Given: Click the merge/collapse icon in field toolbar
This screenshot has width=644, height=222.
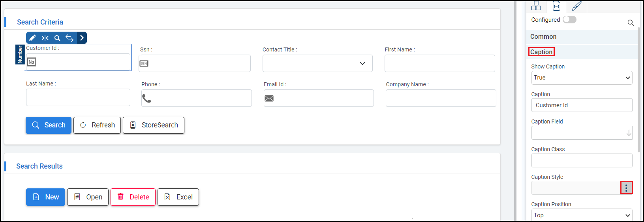Looking at the screenshot, I should pos(45,38).
